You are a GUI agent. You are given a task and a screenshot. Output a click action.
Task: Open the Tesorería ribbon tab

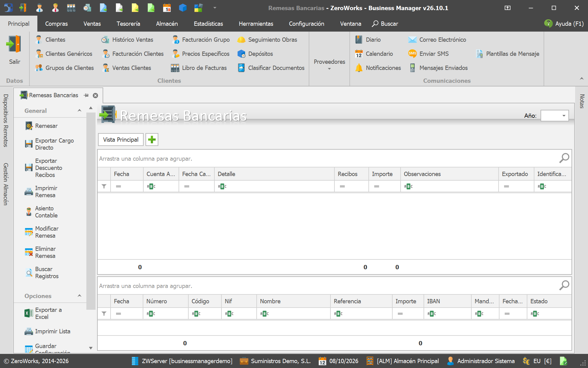[x=128, y=24]
